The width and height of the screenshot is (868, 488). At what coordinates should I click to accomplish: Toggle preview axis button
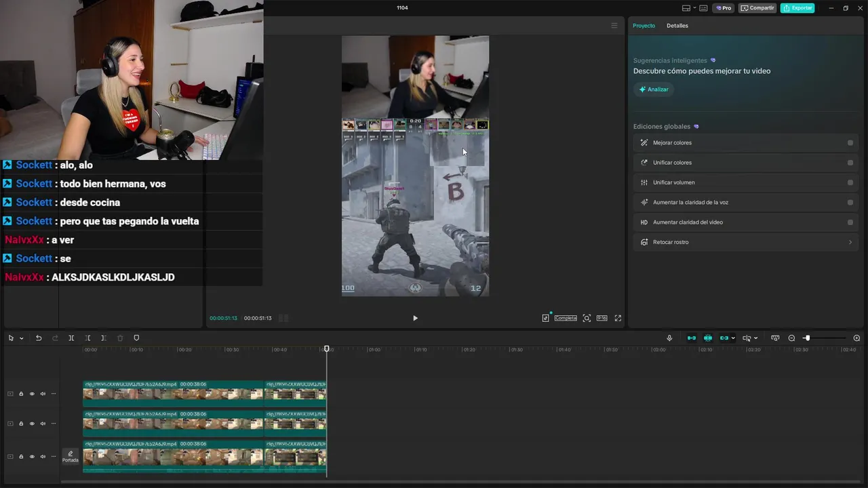pyautogui.click(x=747, y=338)
